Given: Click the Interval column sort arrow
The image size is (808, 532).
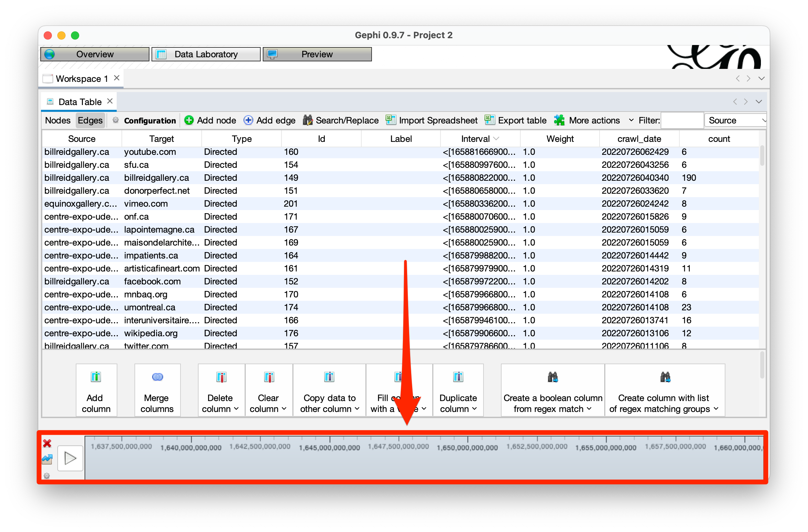Looking at the screenshot, I should coord(496,138).
